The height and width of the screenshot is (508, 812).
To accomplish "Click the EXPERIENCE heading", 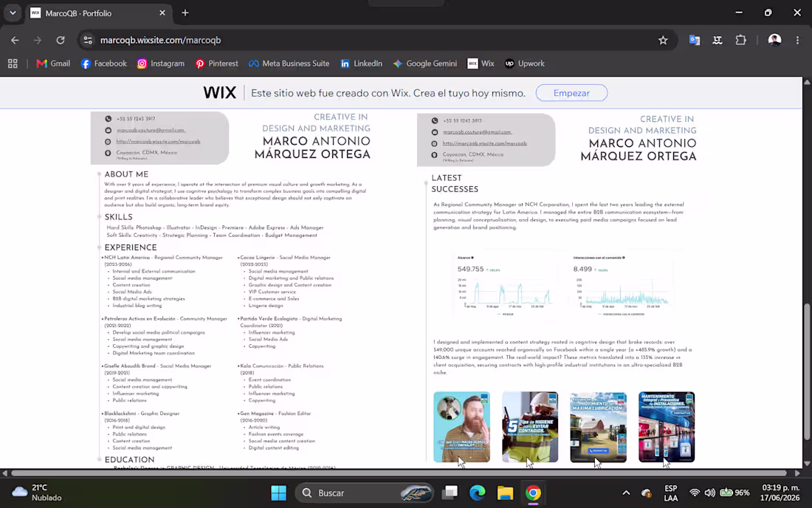I will click(x=131, y=247).
